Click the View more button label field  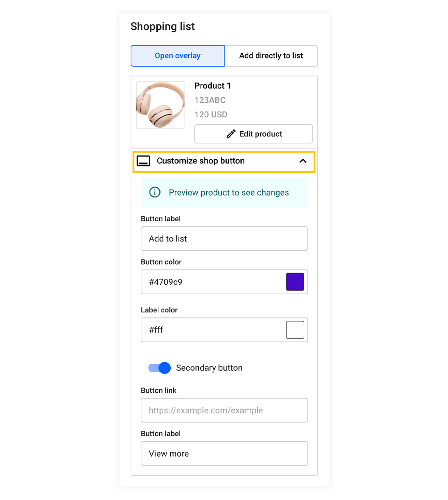coord(224,453)
